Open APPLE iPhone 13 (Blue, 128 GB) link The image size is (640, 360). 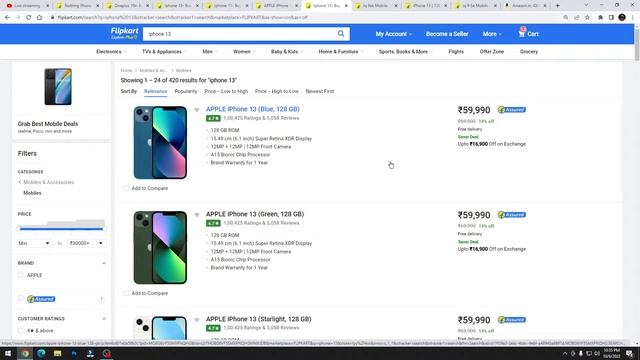pyautogui.click(x=253, y=109)
